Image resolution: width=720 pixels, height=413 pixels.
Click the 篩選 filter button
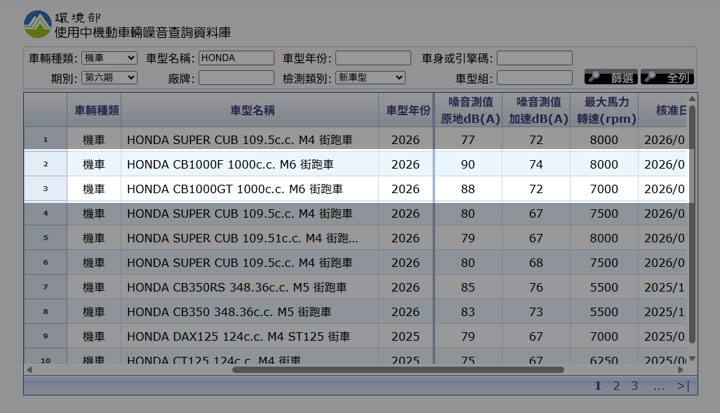[610, 77]
